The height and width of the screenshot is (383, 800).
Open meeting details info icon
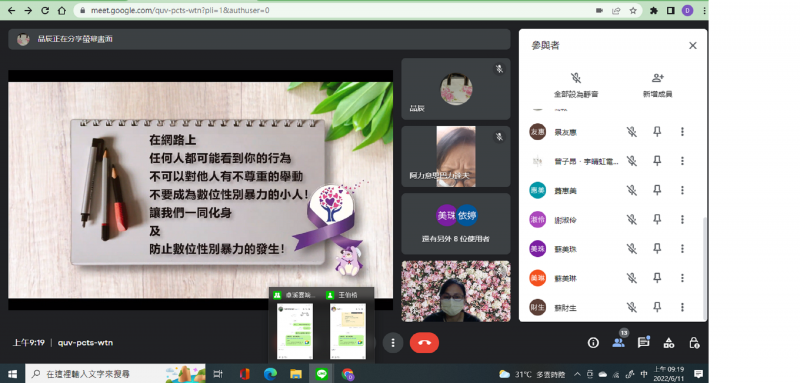(x=593, y=343)
